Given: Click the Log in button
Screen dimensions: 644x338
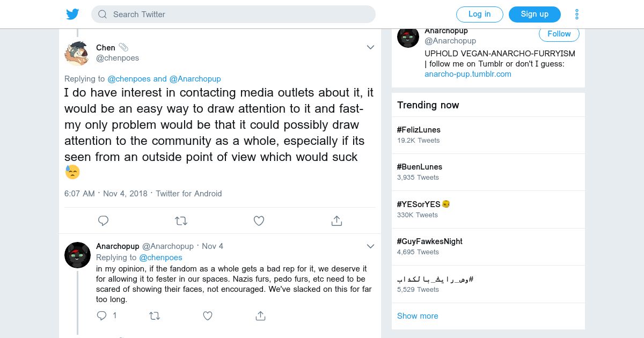Looking at the screenshot, I should coord(479,14).
